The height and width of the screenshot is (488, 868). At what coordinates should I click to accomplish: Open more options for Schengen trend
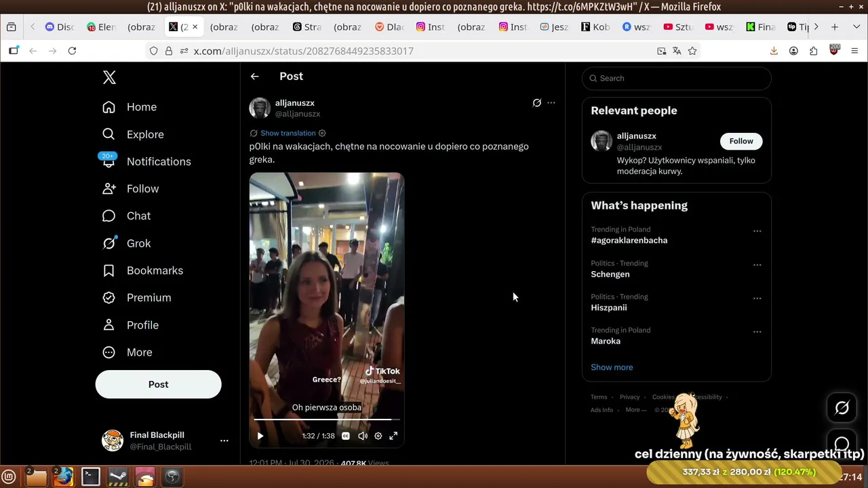(x=757, y=265)
